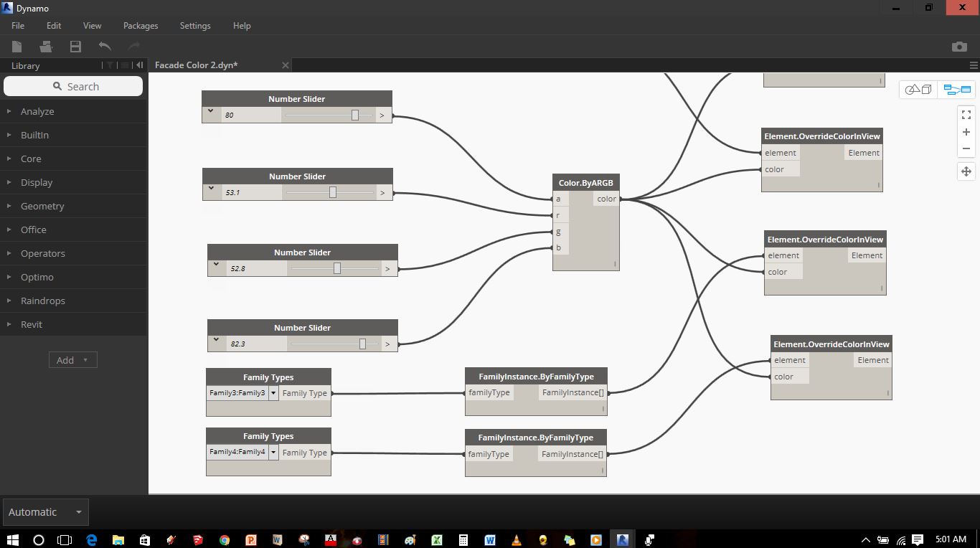Open File Explorer from the taskbar
The height and width of the screenshot is (548, 980).
118,539
